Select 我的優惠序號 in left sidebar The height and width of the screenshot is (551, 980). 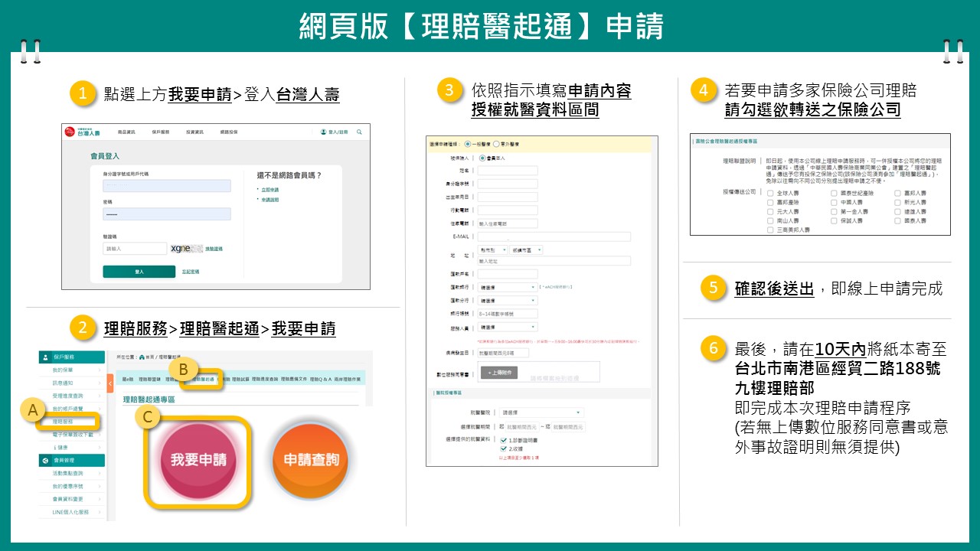[72, 486]
